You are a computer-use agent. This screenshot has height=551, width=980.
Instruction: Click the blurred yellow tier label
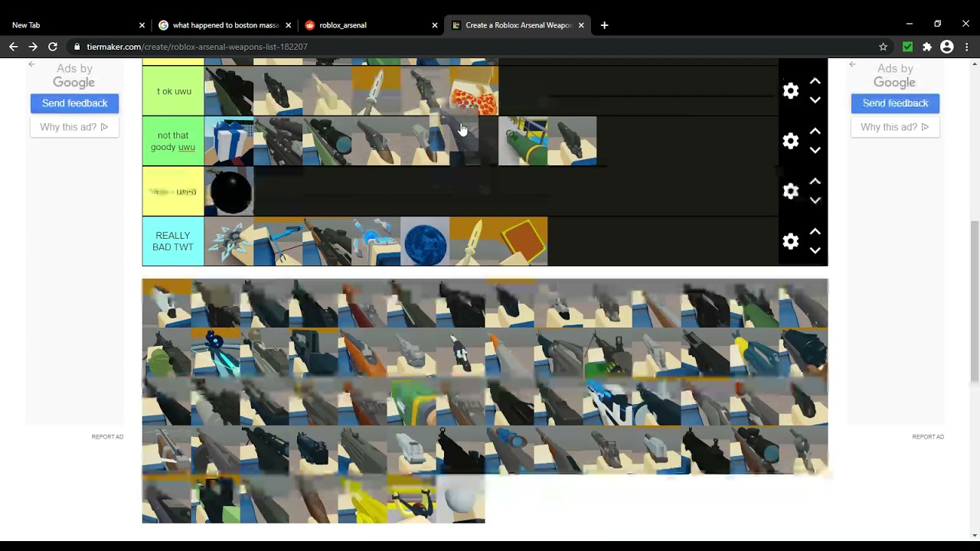tap(173, 191)
